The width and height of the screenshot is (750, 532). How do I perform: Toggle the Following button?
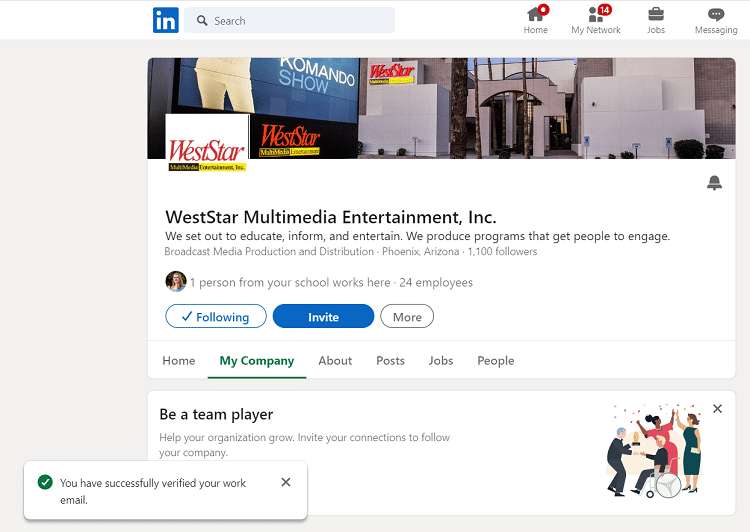coord(216,316)
